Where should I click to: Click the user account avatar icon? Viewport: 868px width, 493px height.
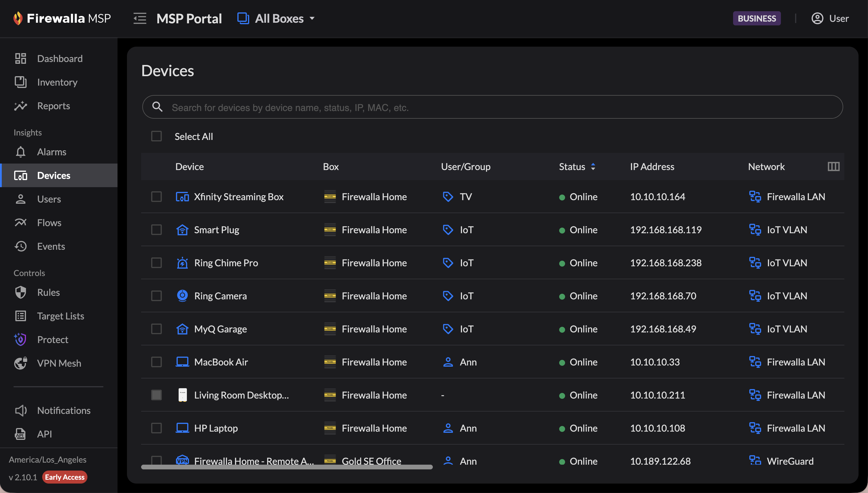[x=817, y=18]
